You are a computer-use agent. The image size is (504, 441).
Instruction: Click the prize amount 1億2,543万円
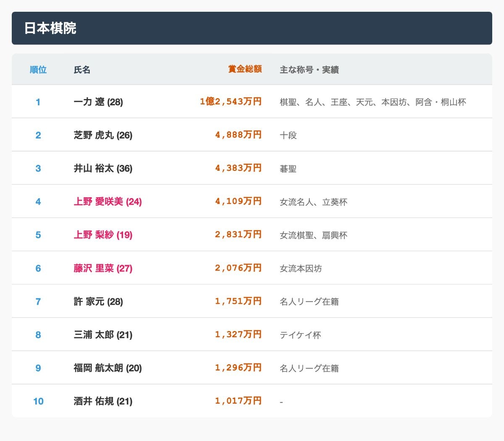tap(231, 102)
